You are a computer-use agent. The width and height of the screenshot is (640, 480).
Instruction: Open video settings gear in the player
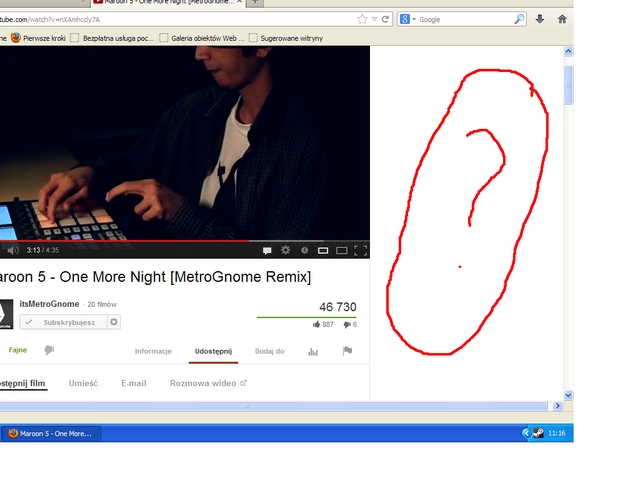tap(285, 250)
